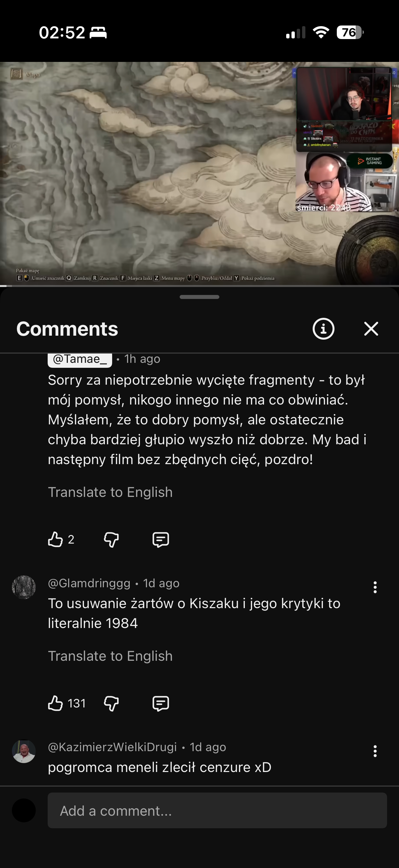The image size is (399, 868).
Task: Open the comments info icon
Action: coord(323,328)
